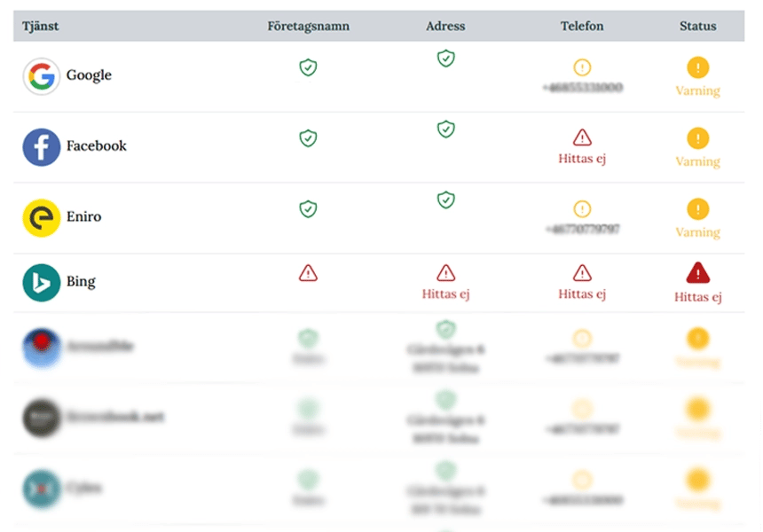Click Bing's Företagsnamn red triangle
Image resolution: width=763 pixels, height=532 pixels.
click(x=308, y=273)
